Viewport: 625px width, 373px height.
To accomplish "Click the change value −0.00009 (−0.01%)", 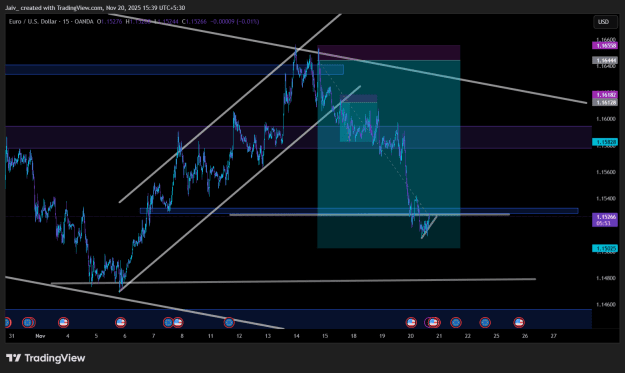I will click(235, 22).
